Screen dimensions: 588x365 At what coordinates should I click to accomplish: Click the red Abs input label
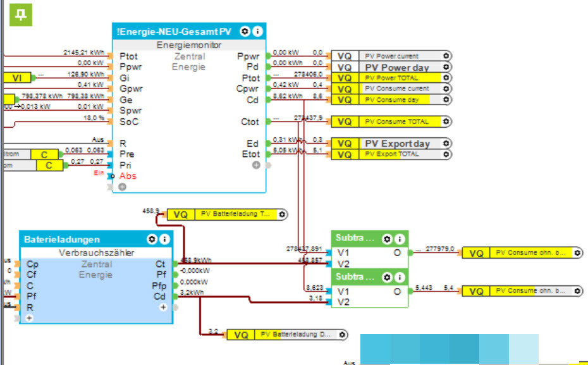pyautogui.click(x=128, y=176)
